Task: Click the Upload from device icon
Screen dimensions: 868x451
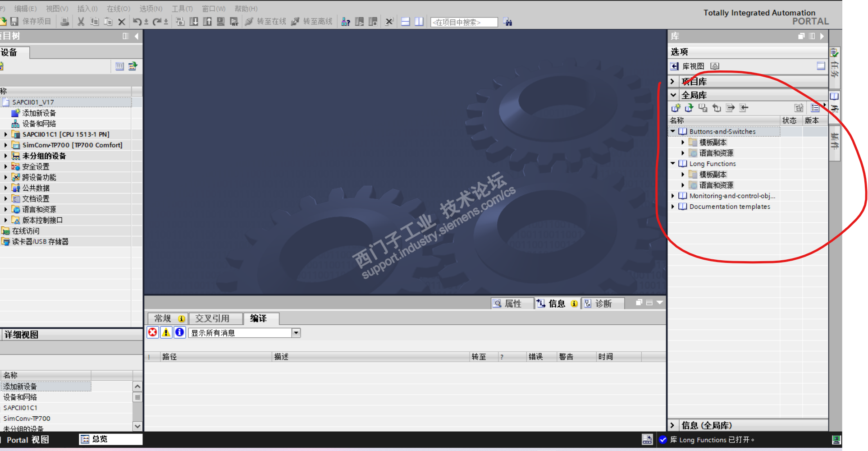Action: [207, 22]
